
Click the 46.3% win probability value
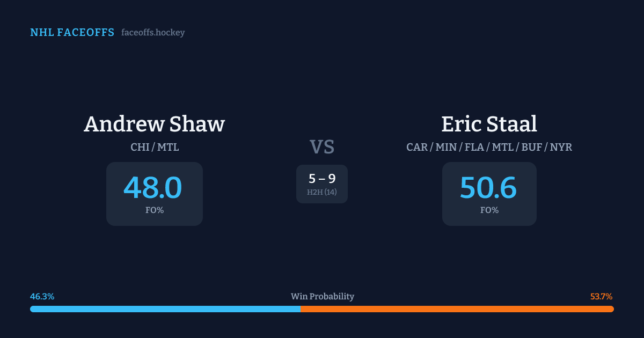pyautogui.click(x=42, y=297)
